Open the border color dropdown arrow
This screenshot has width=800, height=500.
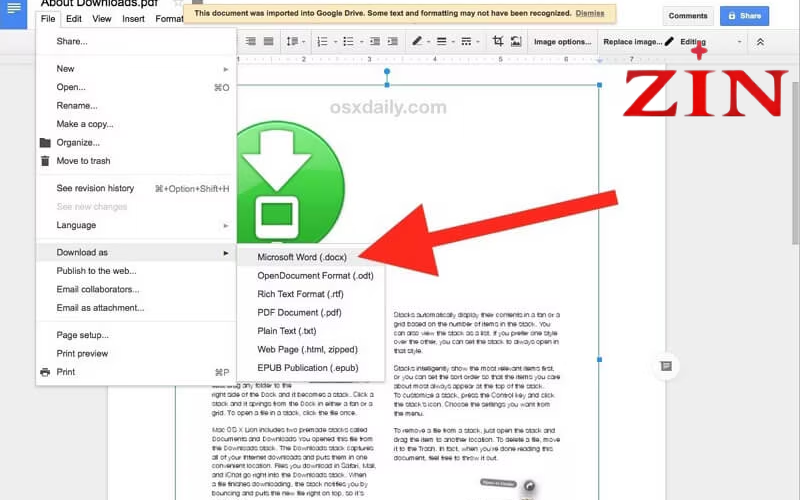tap(429, 42)
